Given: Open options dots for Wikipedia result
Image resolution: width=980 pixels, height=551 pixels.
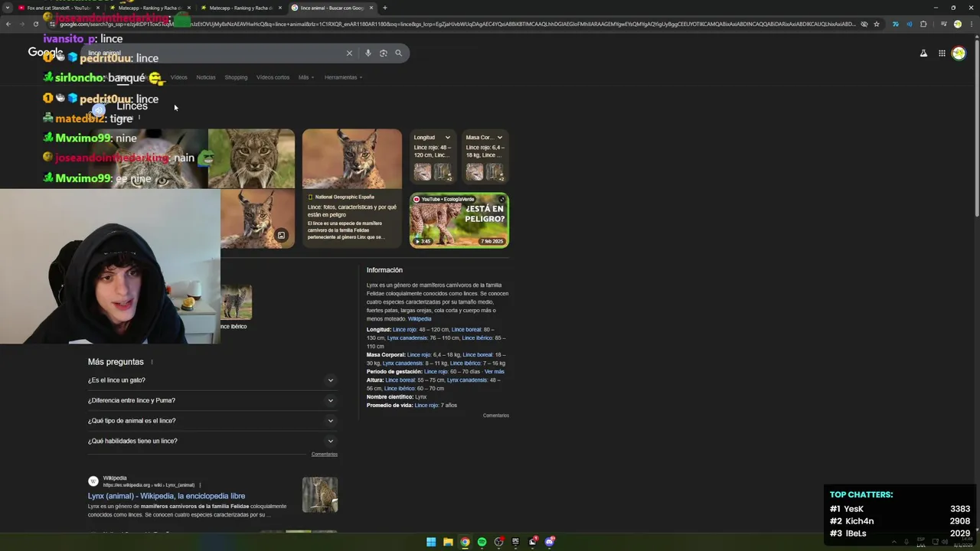Looking at the screenshot, I should tap(200, 484).
